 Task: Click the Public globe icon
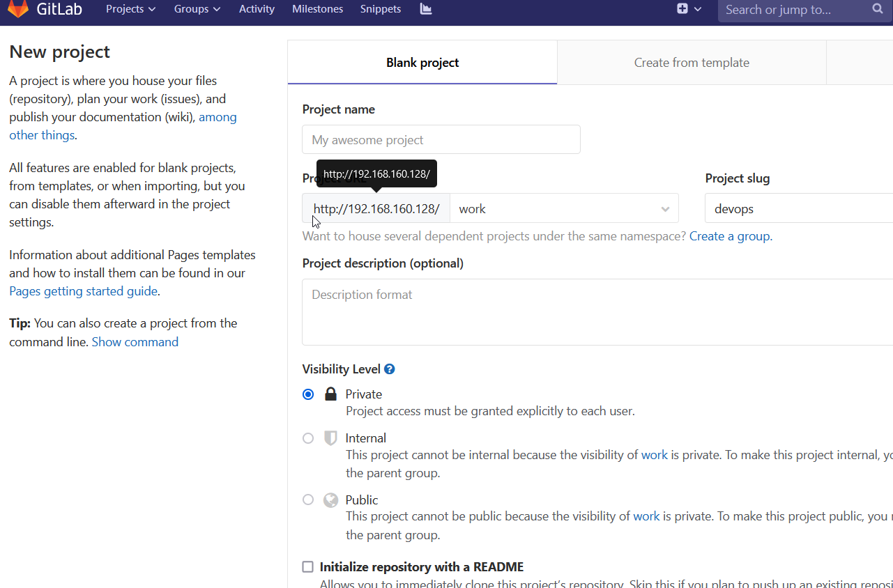330,500
